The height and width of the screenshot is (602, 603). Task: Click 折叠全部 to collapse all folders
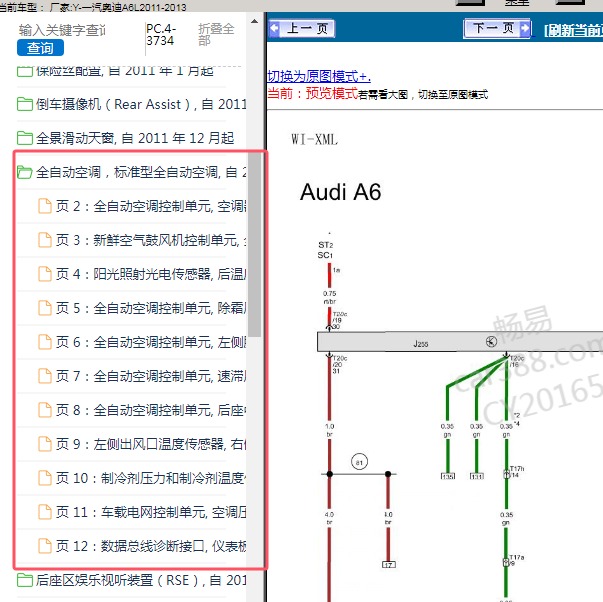216,34
